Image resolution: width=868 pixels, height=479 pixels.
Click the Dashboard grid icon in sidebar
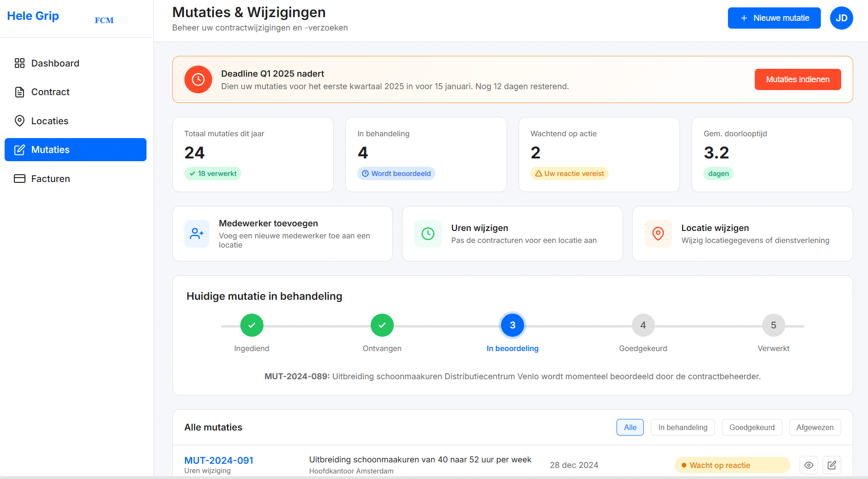(19, 63)
